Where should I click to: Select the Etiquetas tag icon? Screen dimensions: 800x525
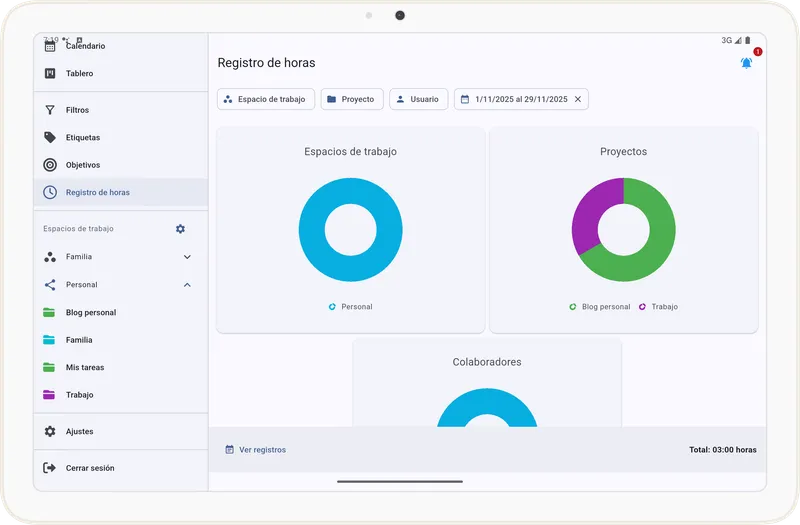click(50, 138)
